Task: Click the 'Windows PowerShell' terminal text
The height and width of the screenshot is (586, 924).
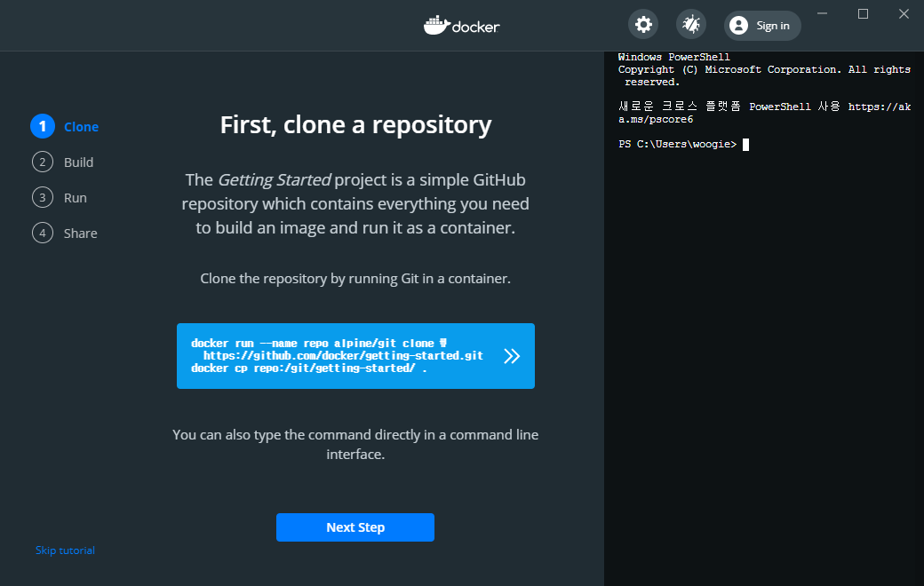Action: (x=674, y=57)
